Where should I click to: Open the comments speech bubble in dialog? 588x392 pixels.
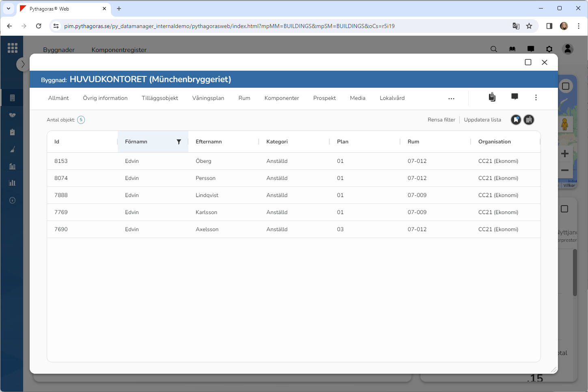(x=514, y=97)
